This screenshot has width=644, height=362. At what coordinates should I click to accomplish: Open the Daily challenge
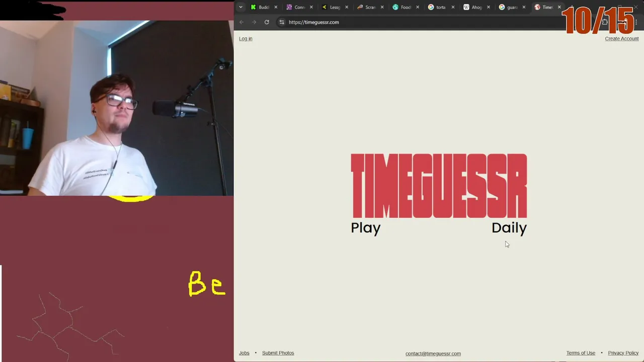509,228
